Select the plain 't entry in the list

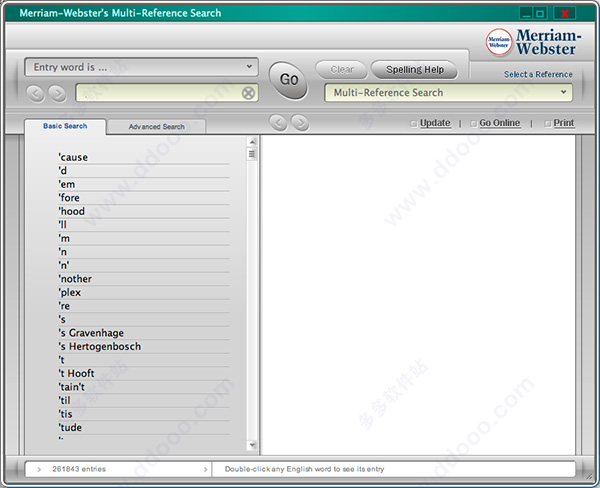click(143, 360)
